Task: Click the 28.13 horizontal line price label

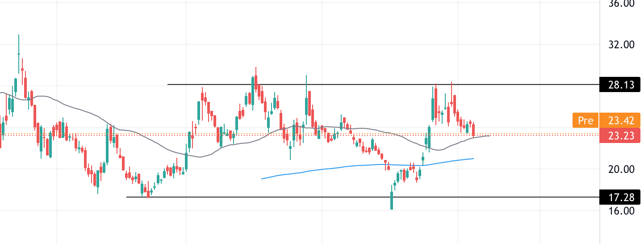Action: 620,84
